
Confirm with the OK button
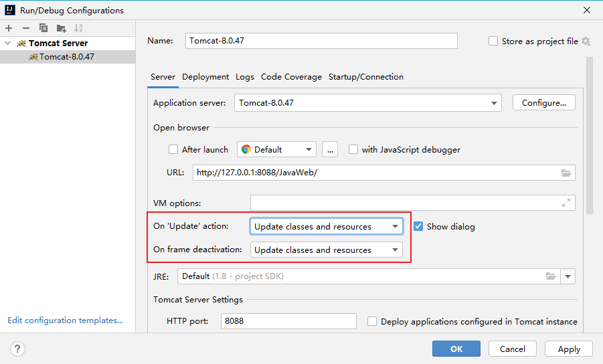pyautogui.click(x=456, y=349)
